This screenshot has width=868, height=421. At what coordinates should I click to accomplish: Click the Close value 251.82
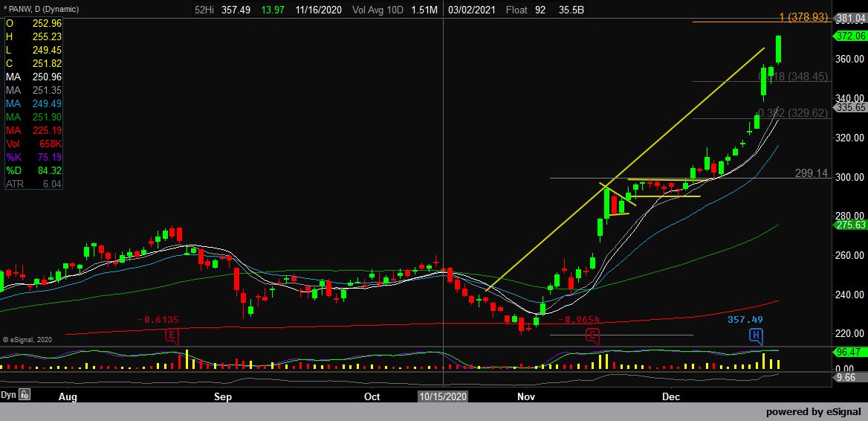tap(47, 63)
